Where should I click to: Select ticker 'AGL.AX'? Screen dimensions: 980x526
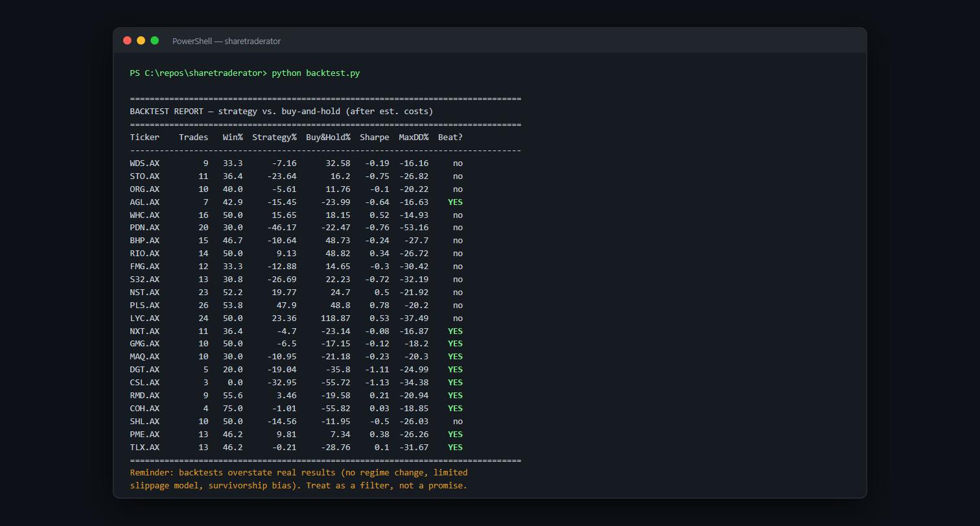pyautogui.click(x=145, y=202)
